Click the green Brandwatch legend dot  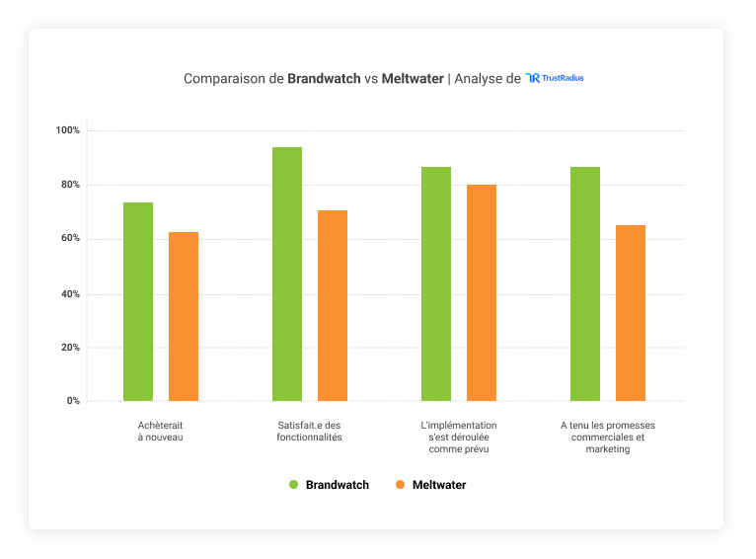pos(293,485)
